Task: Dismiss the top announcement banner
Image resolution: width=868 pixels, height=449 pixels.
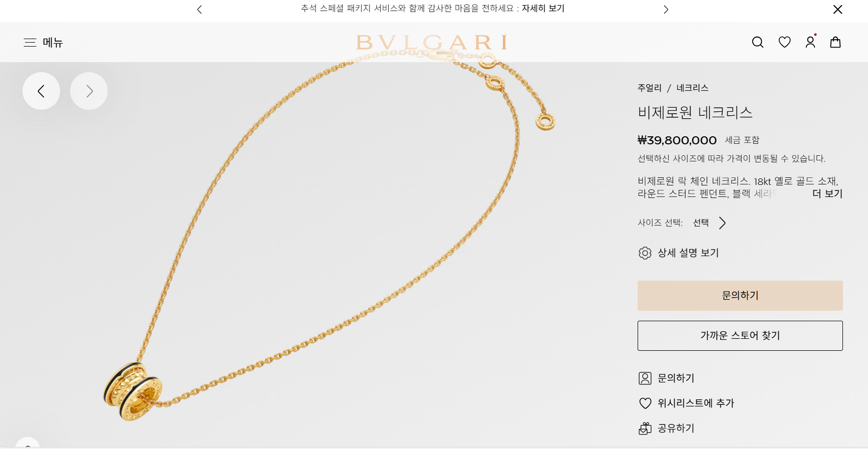Action: [837, 10]
